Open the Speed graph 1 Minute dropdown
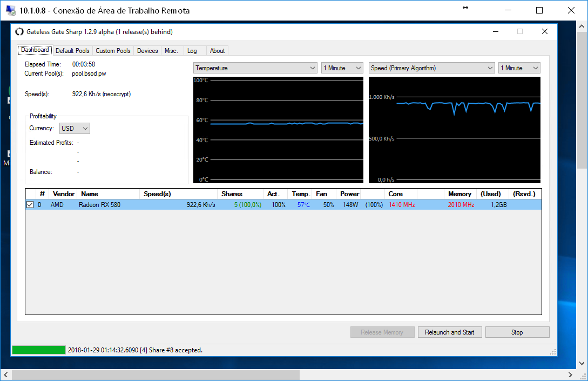The image size is (588, 381). tap(519, 68)
